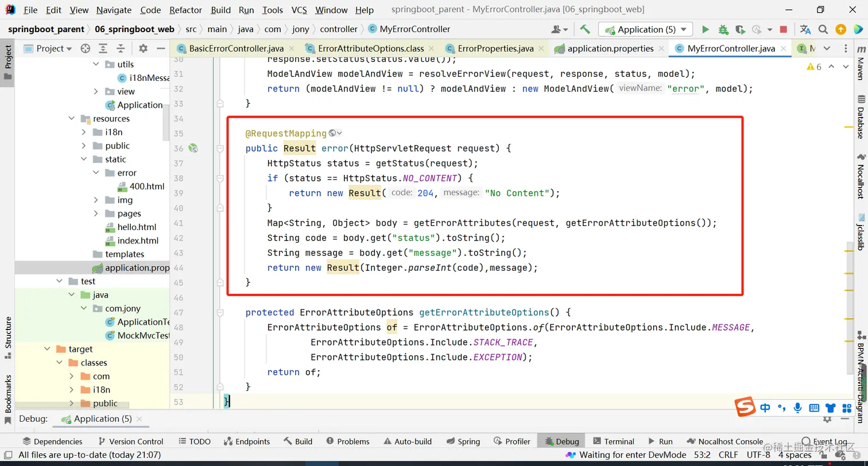Open the Structure tool window
868x466 pixels.
point(8,337)
